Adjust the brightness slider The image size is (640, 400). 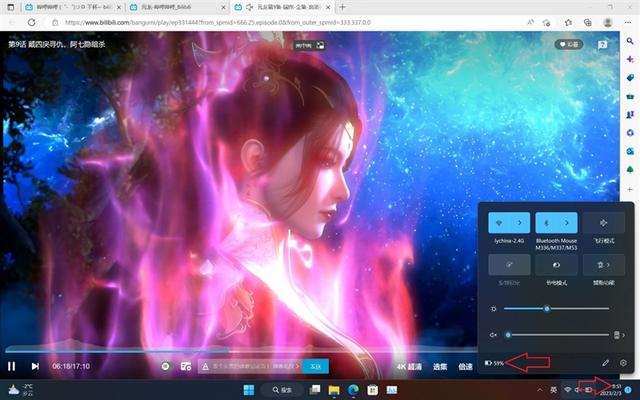[x=556, y=309]
